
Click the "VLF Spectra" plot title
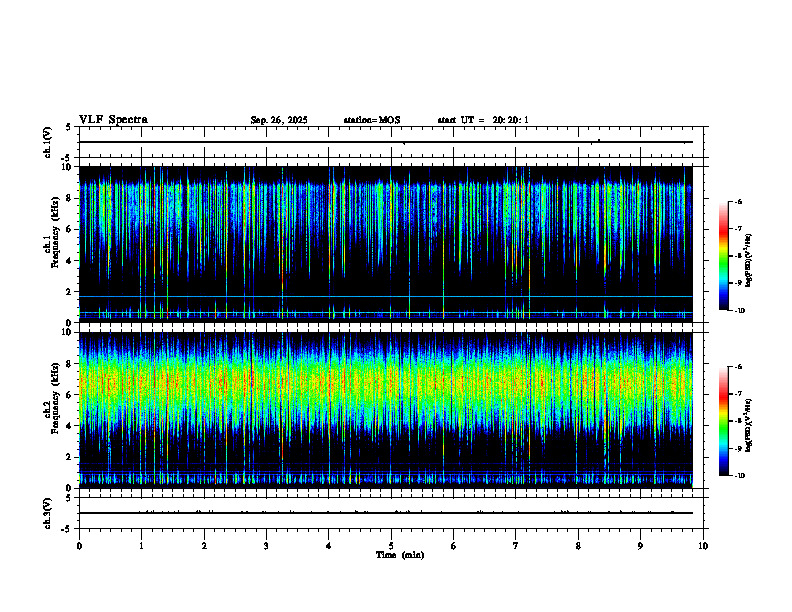(113, 120)
